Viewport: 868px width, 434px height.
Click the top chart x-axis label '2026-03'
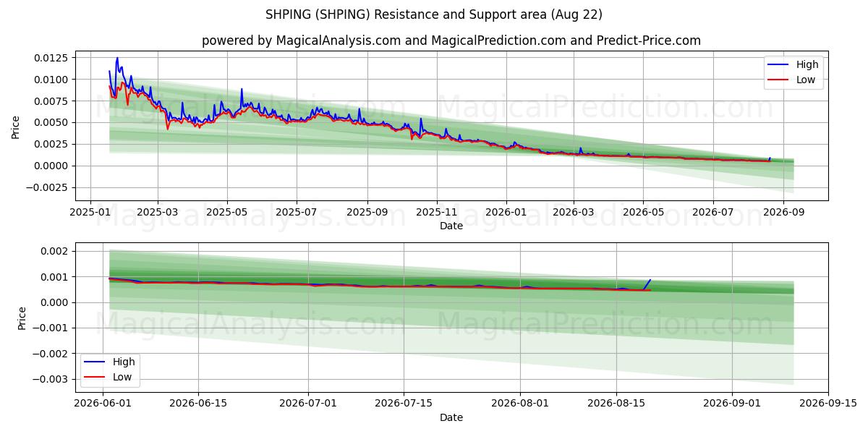574,213
